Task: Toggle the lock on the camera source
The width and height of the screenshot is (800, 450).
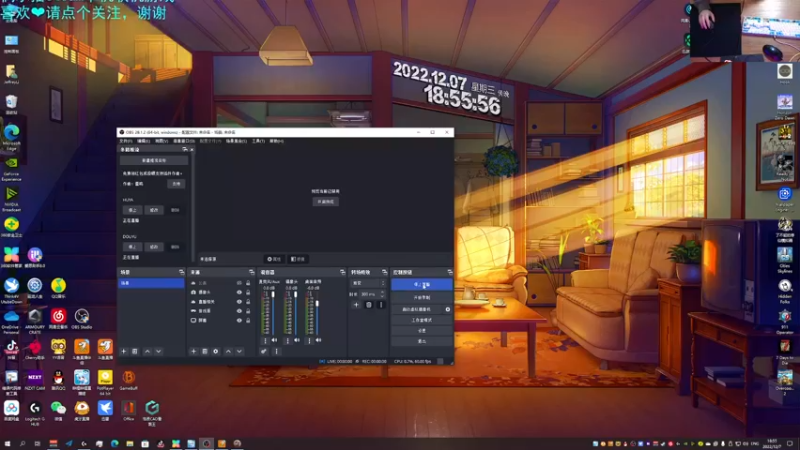Action: [248, 292]
